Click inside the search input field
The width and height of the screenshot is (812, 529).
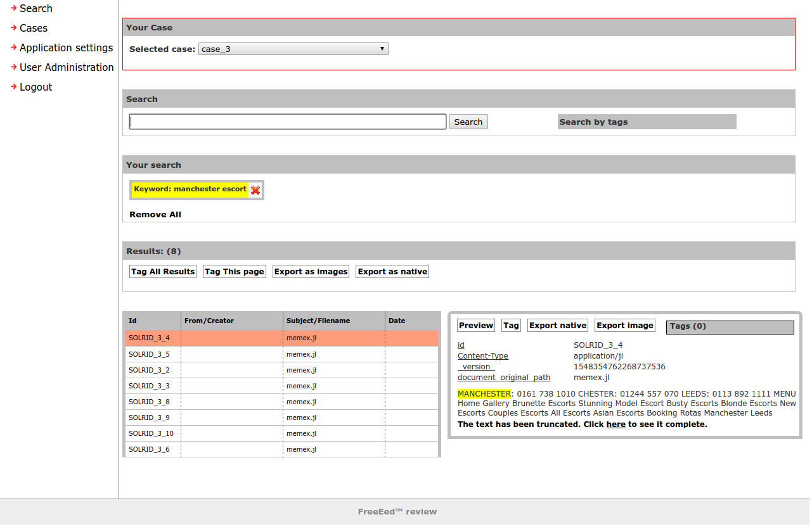287,121
